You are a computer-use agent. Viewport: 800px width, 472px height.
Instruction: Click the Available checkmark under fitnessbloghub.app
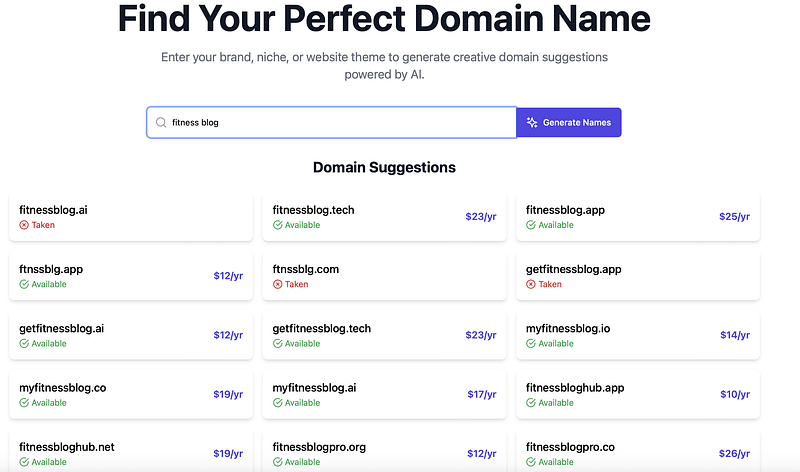pos(531,403)
